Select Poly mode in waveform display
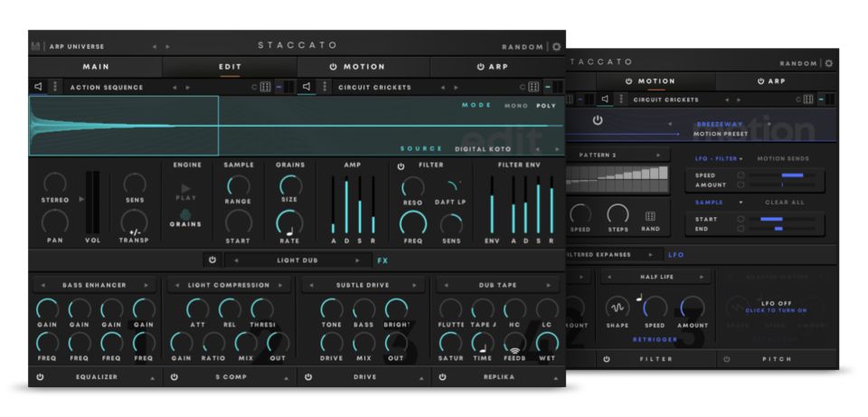 [546, 106]
